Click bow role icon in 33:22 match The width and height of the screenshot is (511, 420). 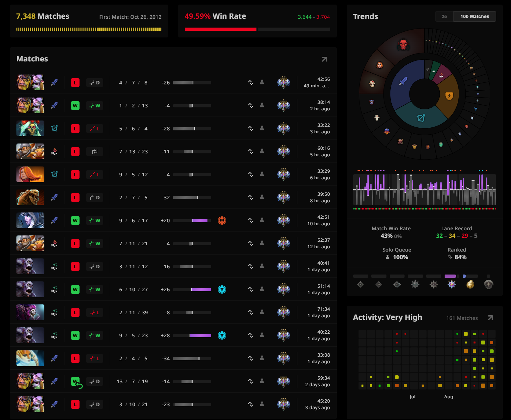[54, 128]
